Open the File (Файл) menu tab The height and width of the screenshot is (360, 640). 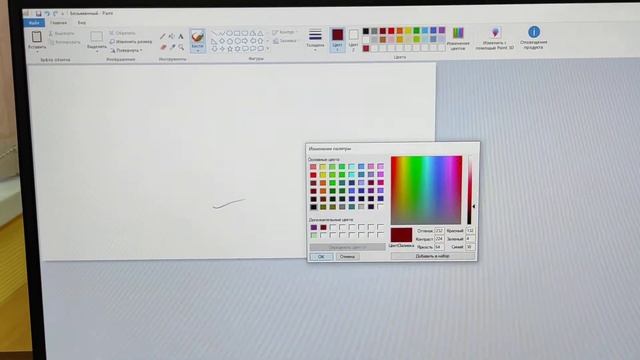coord(34,23)
